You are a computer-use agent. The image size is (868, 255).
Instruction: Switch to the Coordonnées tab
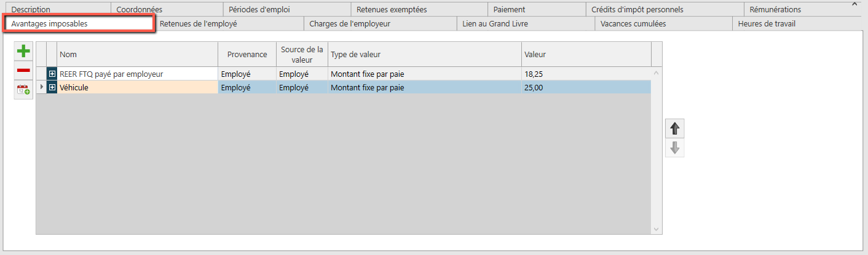[x=167, y=9]
